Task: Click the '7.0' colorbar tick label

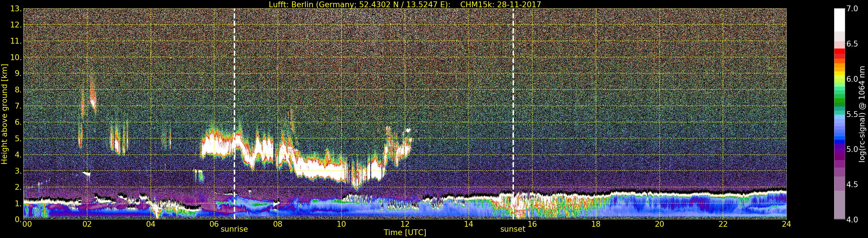Action: [x=852, y=9]
